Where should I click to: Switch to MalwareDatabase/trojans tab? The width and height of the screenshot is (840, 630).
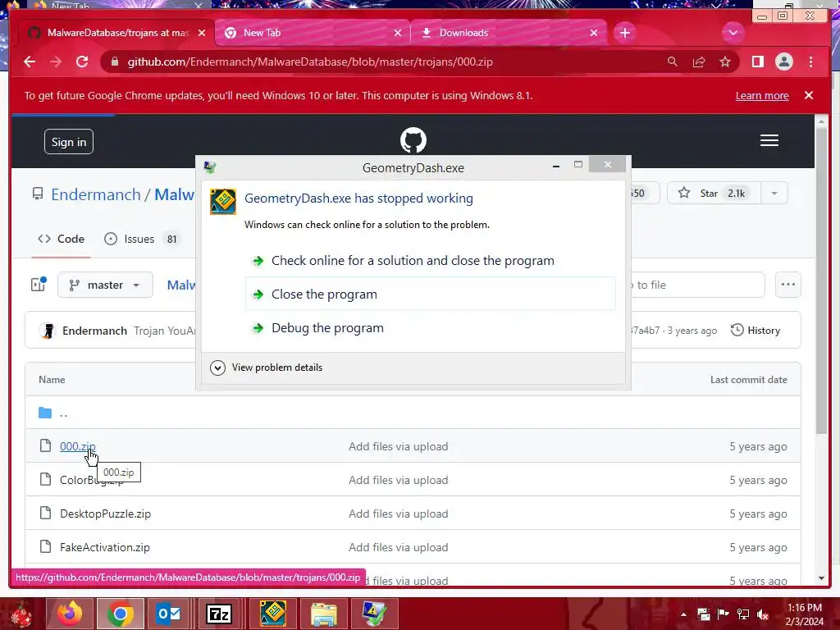116,33
